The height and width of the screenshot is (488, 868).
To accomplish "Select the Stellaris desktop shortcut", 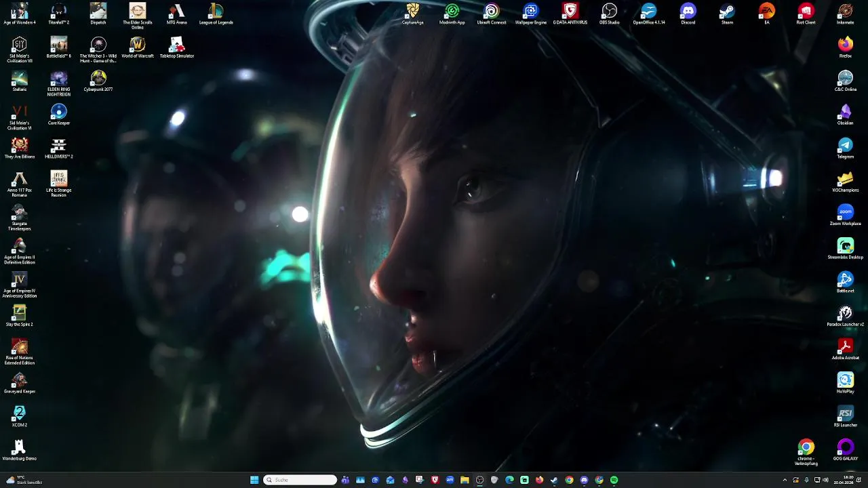I will (x=20, y=81).
